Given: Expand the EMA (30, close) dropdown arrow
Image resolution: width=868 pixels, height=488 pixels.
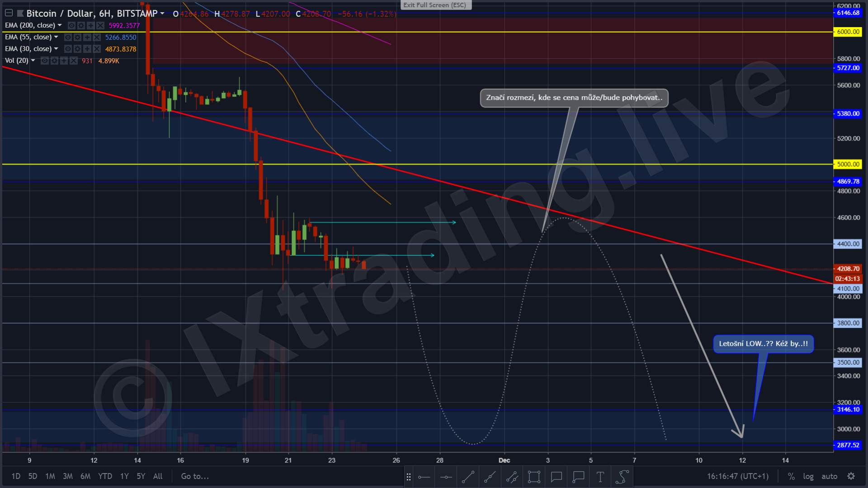Looking at the screenshot, I should point(56,49).
